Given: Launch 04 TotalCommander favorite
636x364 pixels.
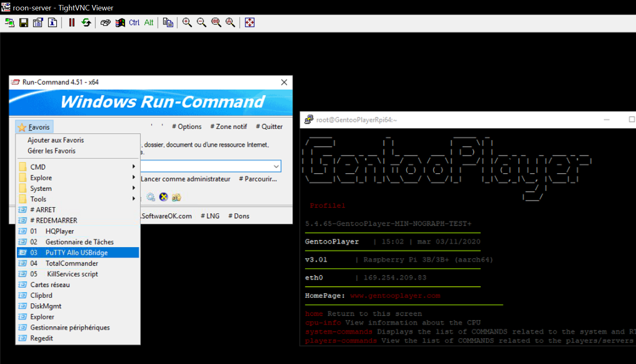Looking at the screenshot, I should (x=78, y=263).
